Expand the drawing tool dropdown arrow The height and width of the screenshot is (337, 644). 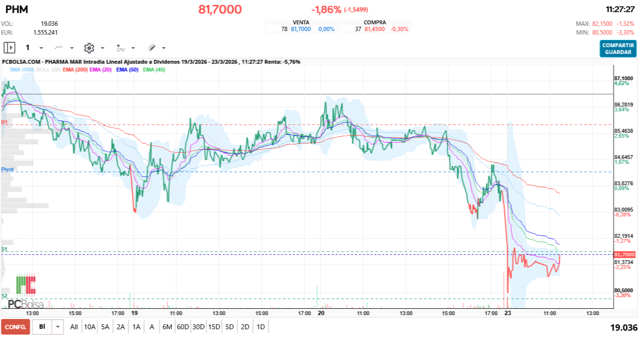[163, 48]
